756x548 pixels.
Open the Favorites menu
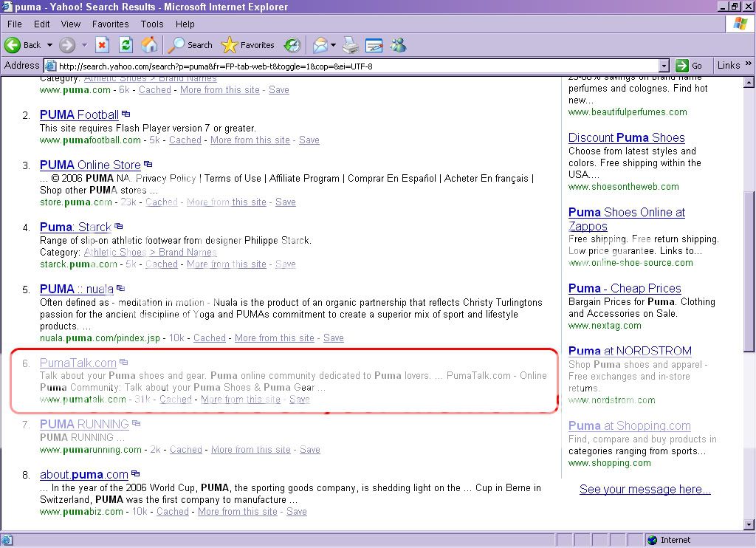(111, 24)
